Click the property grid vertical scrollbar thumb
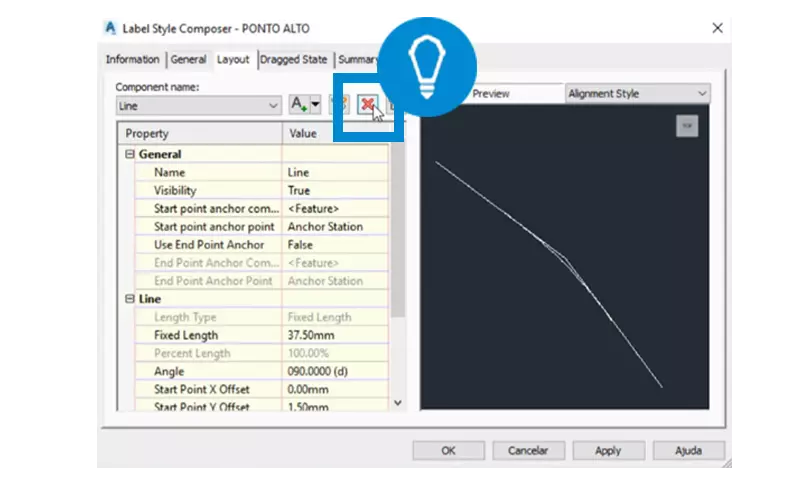The height and width of the screenshot is (485, 795). (x=398, y=230)
